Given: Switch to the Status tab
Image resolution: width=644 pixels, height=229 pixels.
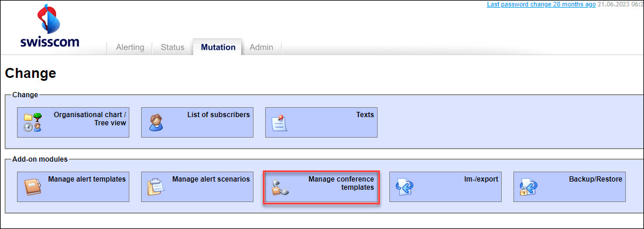Looking at the screenshot, I should pos(173,47).
